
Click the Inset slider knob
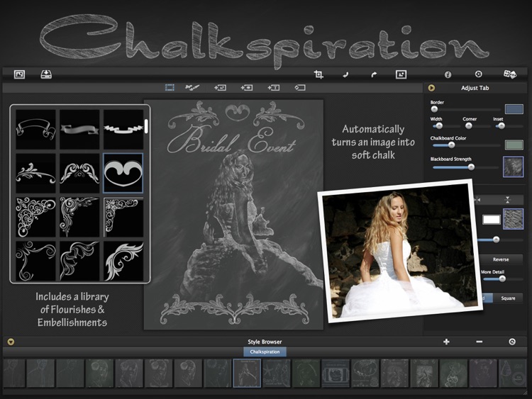coord(501,126)
